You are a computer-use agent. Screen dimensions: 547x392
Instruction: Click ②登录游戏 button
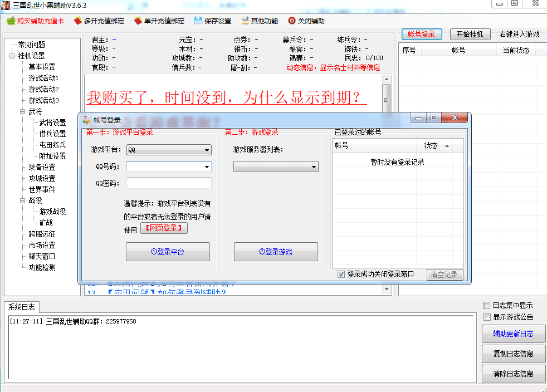(276, 252)
